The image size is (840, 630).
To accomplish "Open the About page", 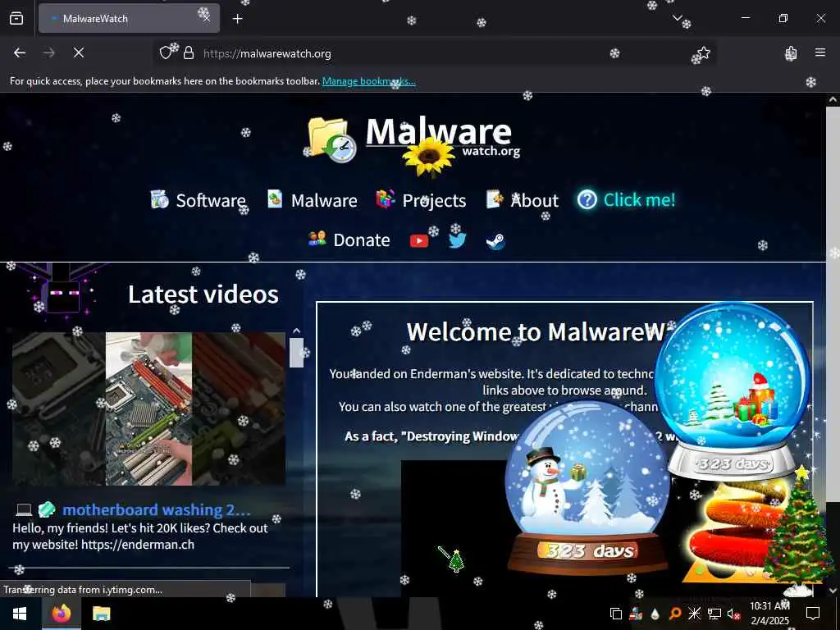I will 534,200.
